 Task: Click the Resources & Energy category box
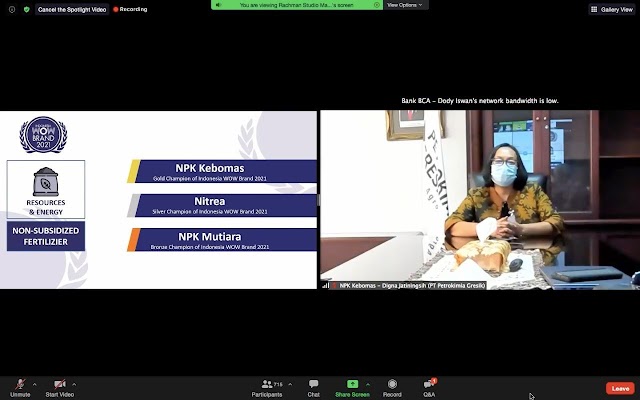[x=46, y=189]
